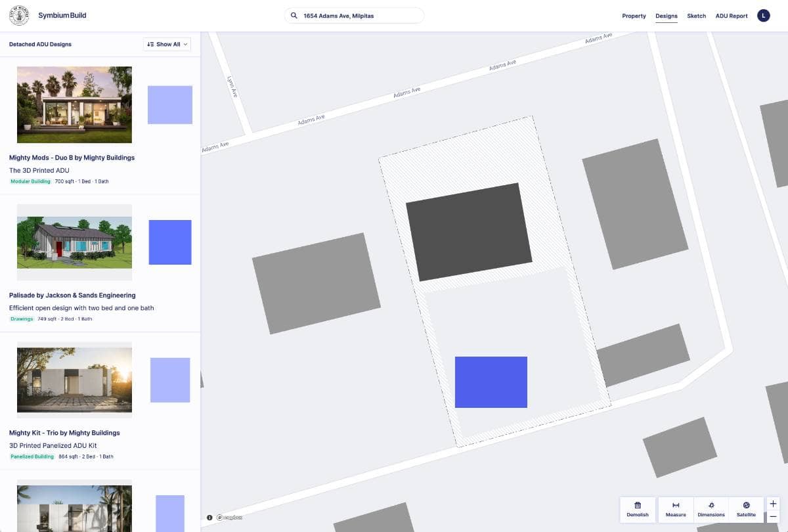Click the Demolish trash icon
Viewport: 788px width, 532px height.
[x=637, y=505]
